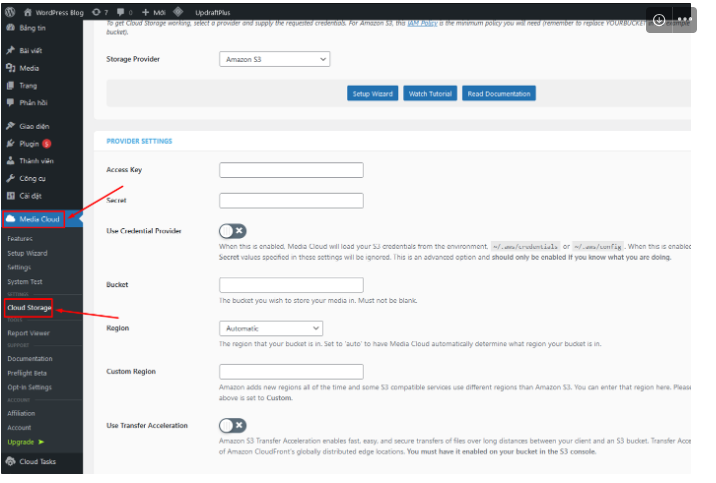Open Settings under Media Cloud
Viewport: 716px width, 483px height.
(19, 268)
